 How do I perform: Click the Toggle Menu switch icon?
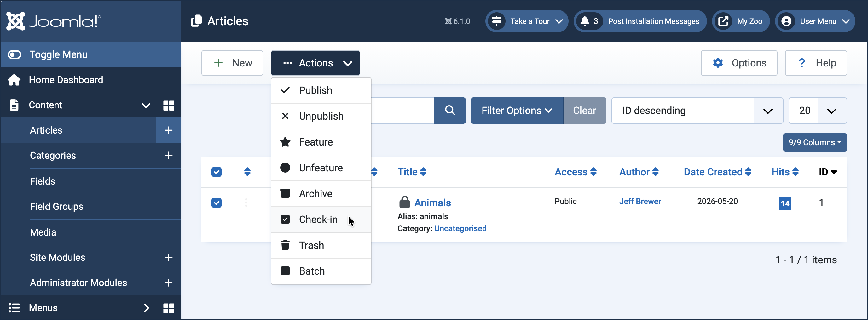(x=14, y=54)
